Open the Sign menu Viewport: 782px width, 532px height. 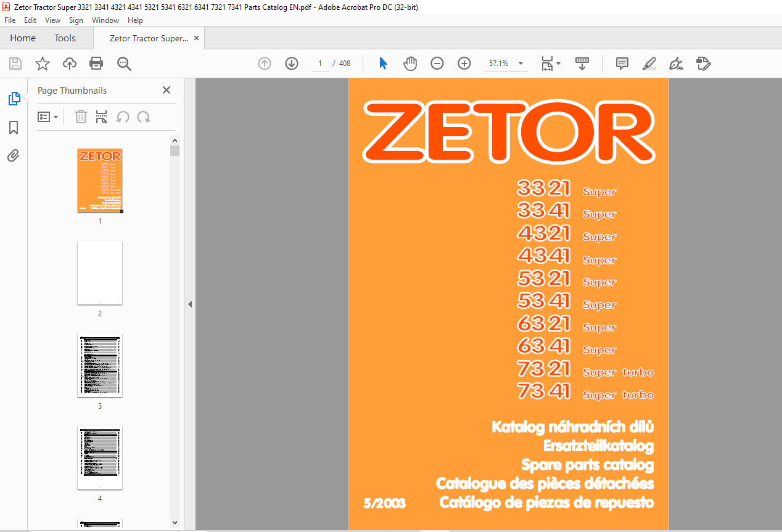click(76, 20)
